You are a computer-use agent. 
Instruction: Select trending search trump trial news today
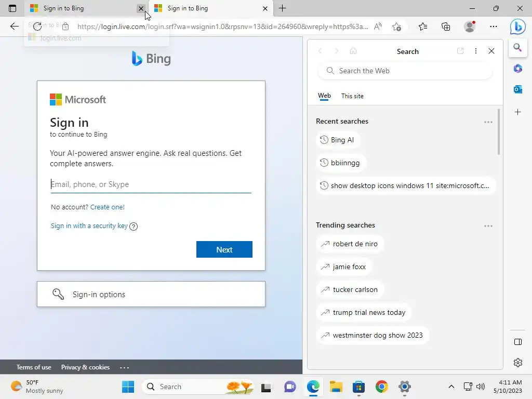point(363,312)
